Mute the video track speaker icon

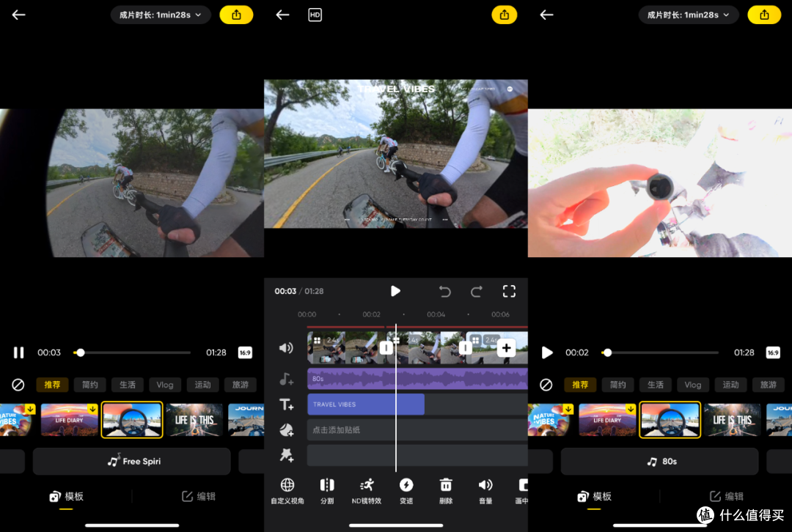[286, 348]
